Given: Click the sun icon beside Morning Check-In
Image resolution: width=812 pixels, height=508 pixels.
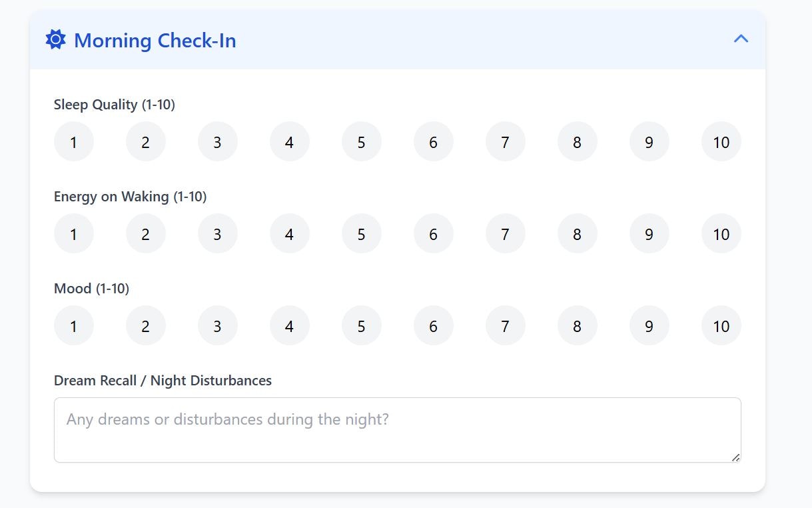Looking at the screenshot, I should (x=55, y=40).
